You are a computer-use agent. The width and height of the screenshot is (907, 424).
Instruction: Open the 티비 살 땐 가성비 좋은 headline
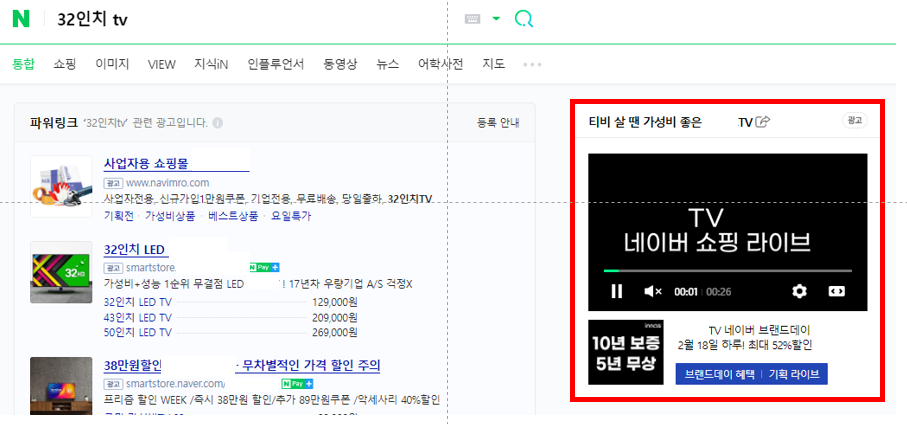pos(645,122)
